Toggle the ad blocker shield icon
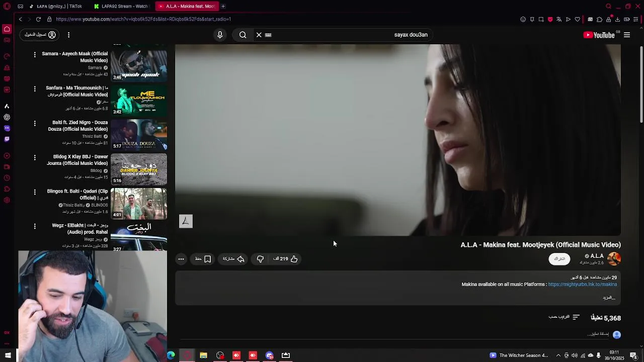Screen dimensions: 644x362 pyautogui.click(x=550, y=19)
